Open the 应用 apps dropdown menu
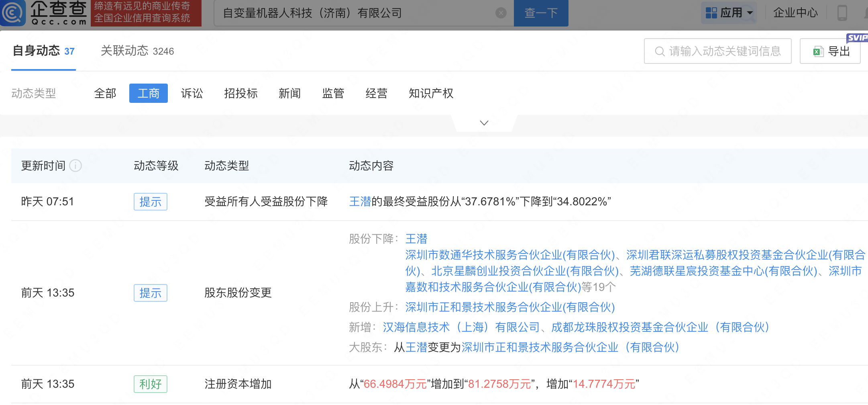The image size is (868, 405). click(729, 13)
